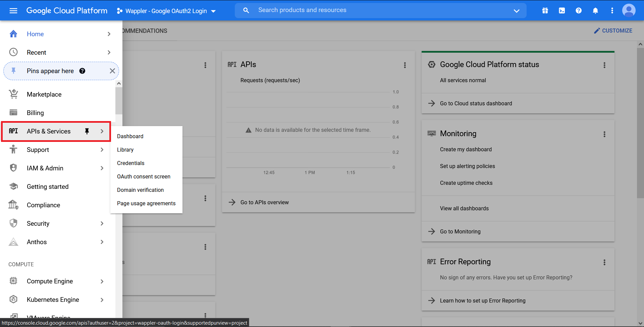
Task: Expand the IAM & Admin submenu chevron
Action: coord(102,168)
